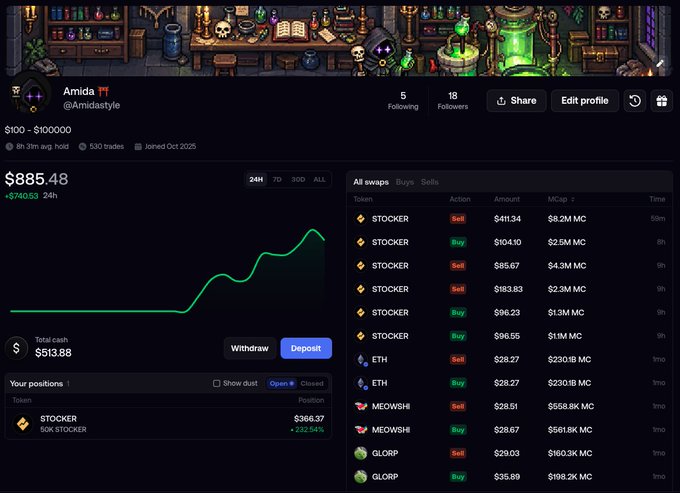Click the portfolio line chart

point(168,271)
